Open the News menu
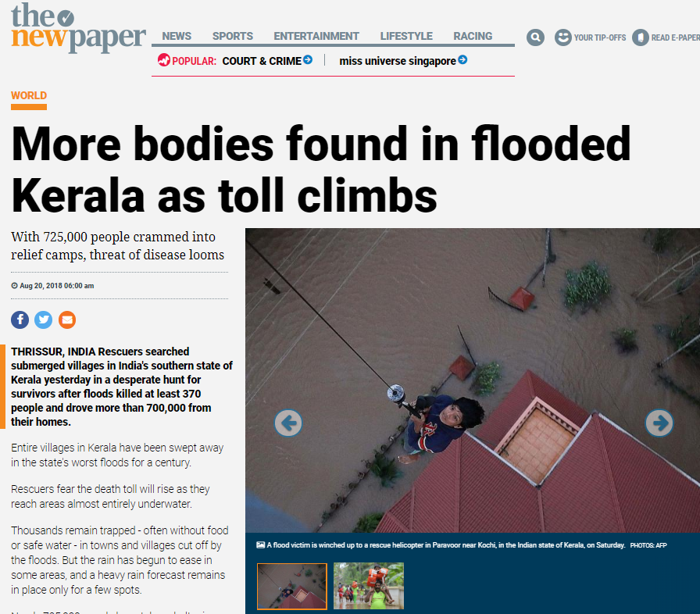Image resolution: width=700 pixels, height=614 pixels. pos(177,36)
